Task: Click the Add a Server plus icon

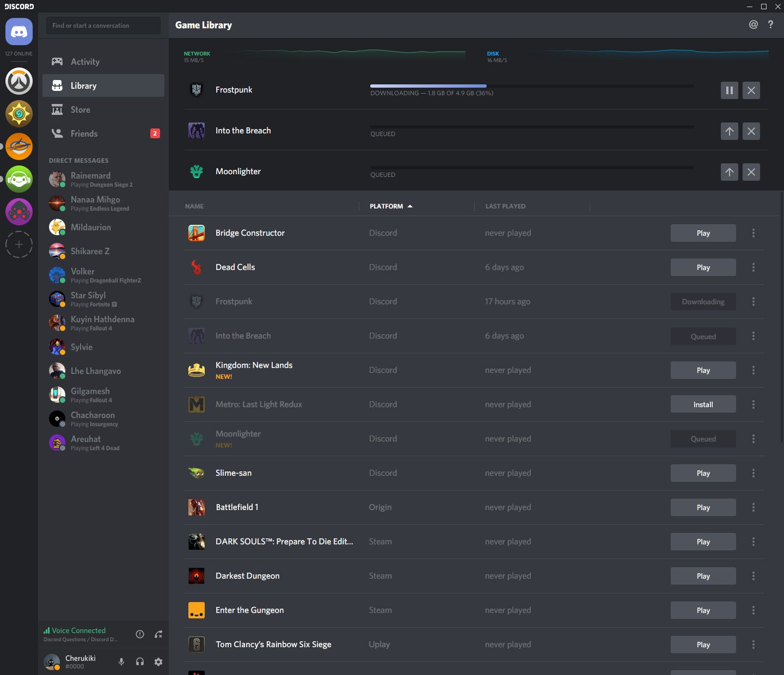Action: coord(19,244)
